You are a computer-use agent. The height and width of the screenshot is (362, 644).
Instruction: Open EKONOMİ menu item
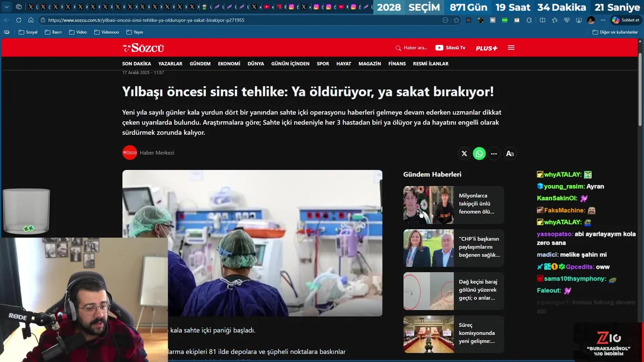(x=229, y=64)
